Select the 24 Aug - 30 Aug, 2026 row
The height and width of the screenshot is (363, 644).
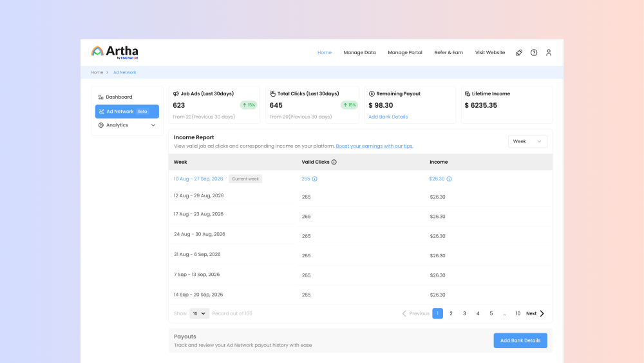coord(361,235)
